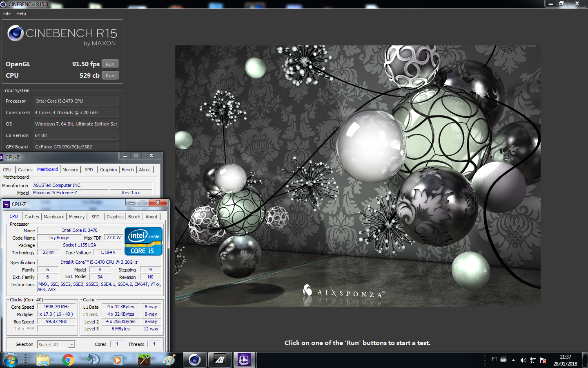This screenshot has height=368, width=588.
Task: Click the Core Voltage '1.184 V' value
Action: tap(108, 252)
